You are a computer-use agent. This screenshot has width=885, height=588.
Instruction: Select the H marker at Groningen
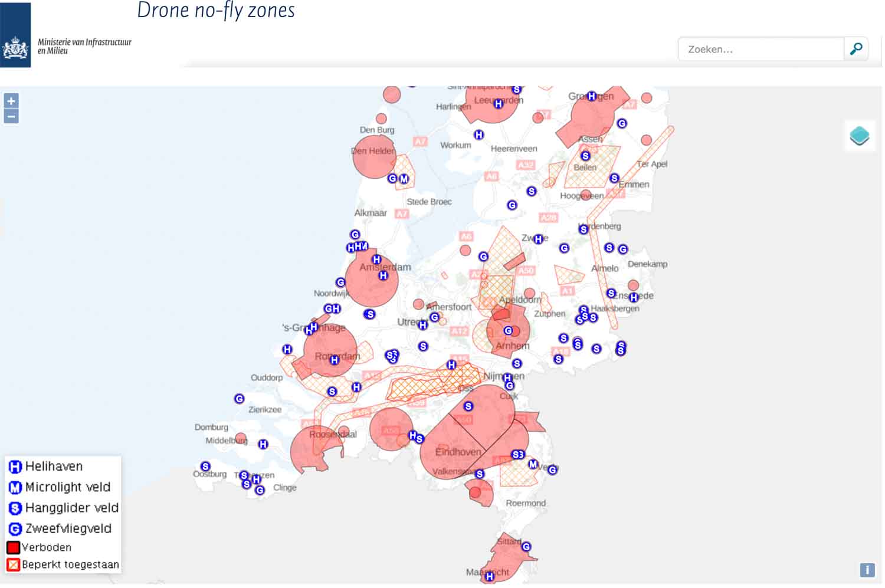[592, 96]
